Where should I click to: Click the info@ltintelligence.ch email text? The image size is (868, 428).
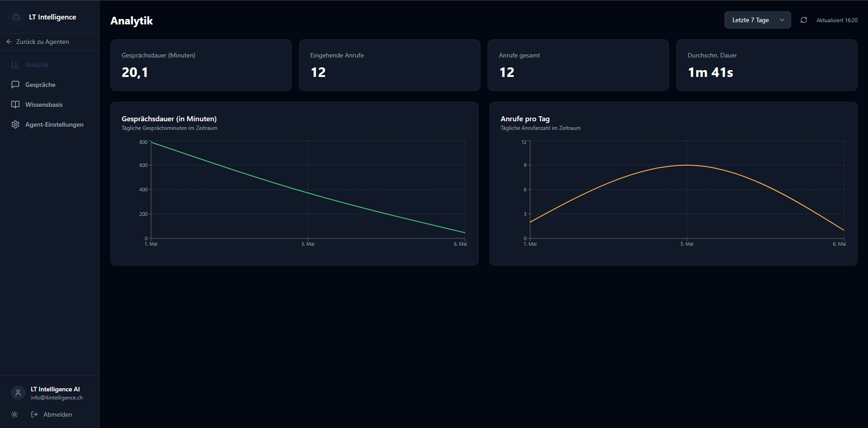[x=57, y=398]
